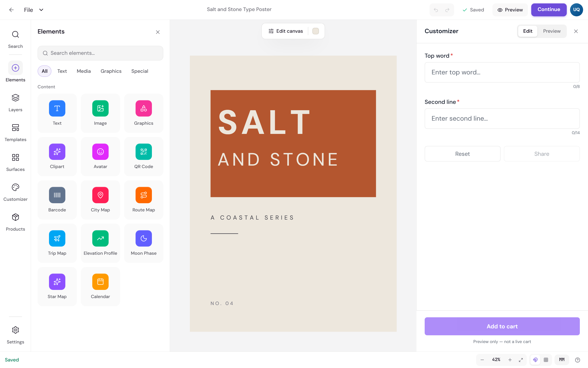Screen dimensions: 588x368
Task: Add a Calendar element
Action: 100,286
